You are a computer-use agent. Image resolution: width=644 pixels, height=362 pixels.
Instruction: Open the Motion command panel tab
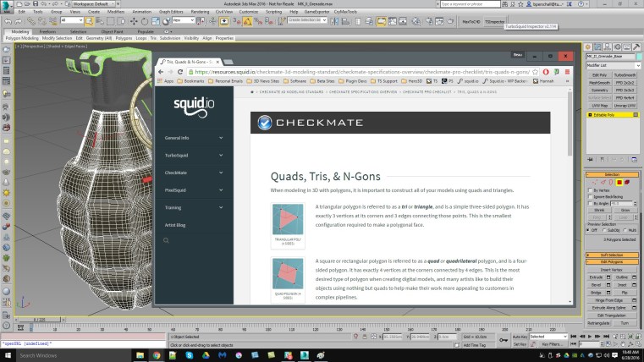click(617, 47)
